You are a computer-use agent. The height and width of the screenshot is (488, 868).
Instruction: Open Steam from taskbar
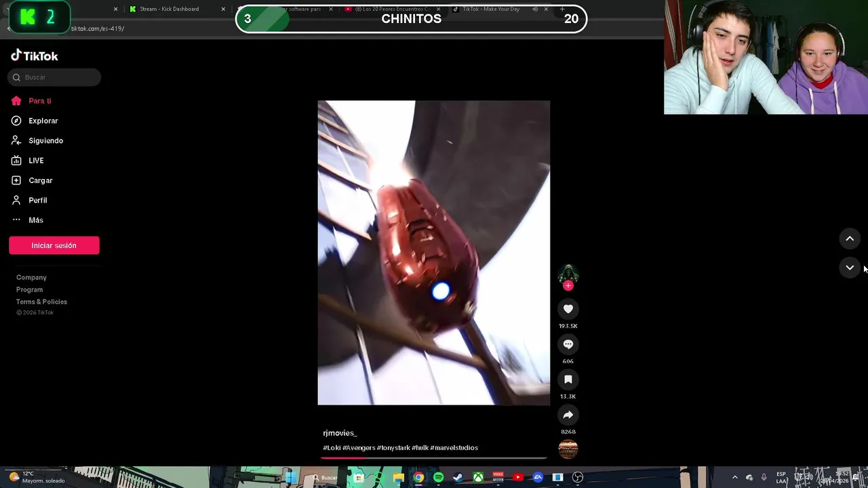458,478
